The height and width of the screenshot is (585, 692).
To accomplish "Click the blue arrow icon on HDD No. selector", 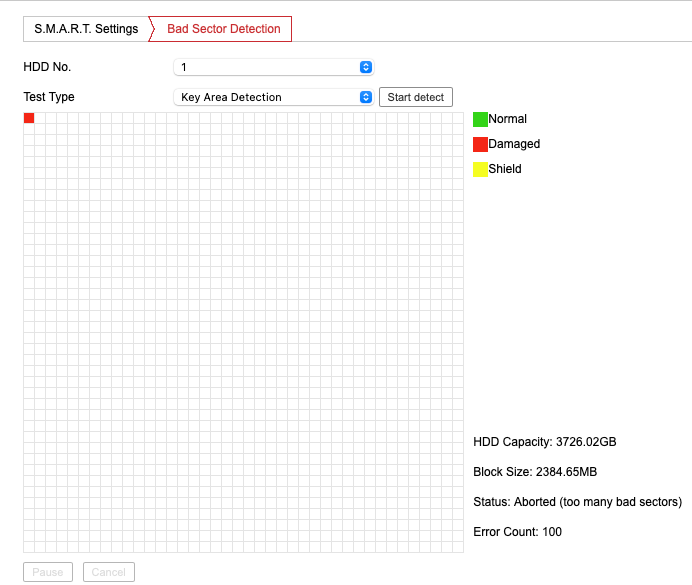I will coord(366,67).
